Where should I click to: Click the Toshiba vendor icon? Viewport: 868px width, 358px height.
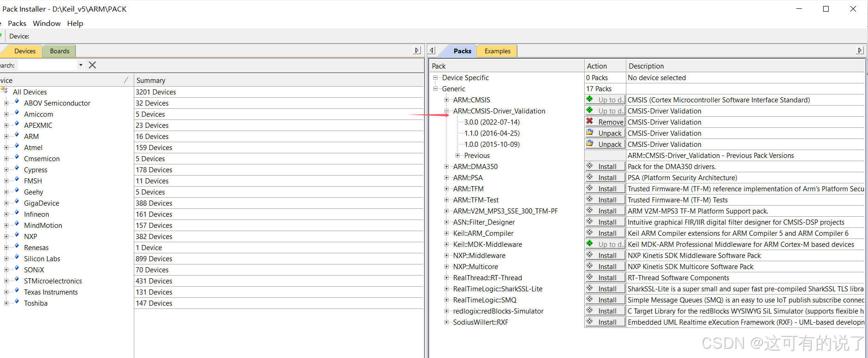[x=16, y=302]
